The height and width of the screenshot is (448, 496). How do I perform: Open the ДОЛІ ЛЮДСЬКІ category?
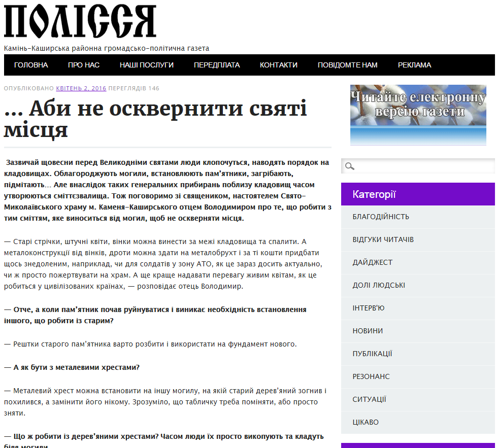point(379,285)
